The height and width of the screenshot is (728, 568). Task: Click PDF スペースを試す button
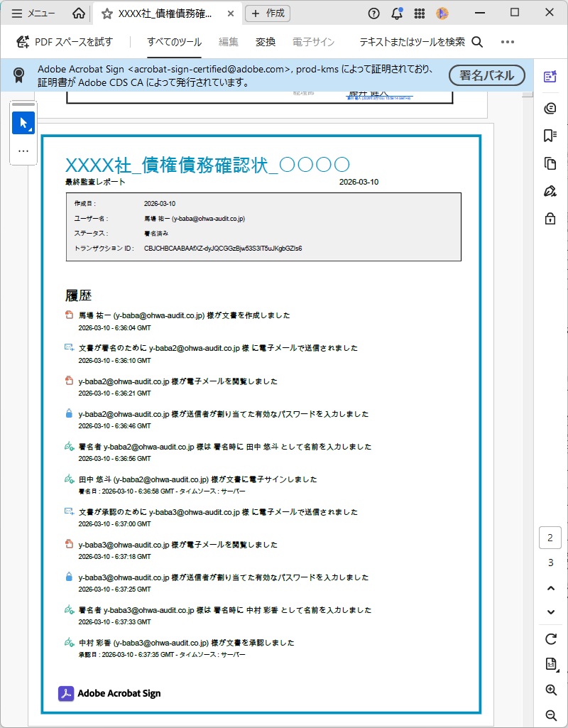(64, 42)
